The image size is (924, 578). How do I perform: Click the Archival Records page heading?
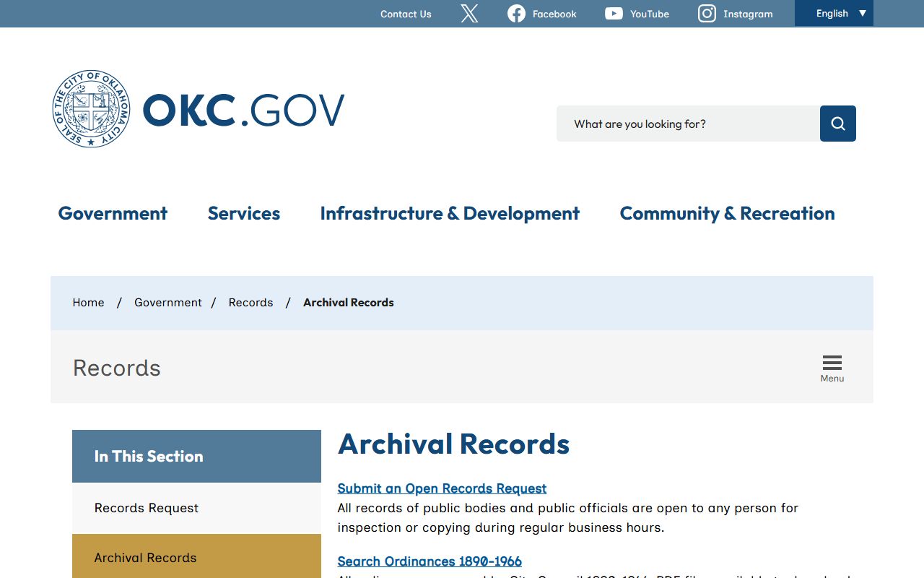[x=453, y=444]
